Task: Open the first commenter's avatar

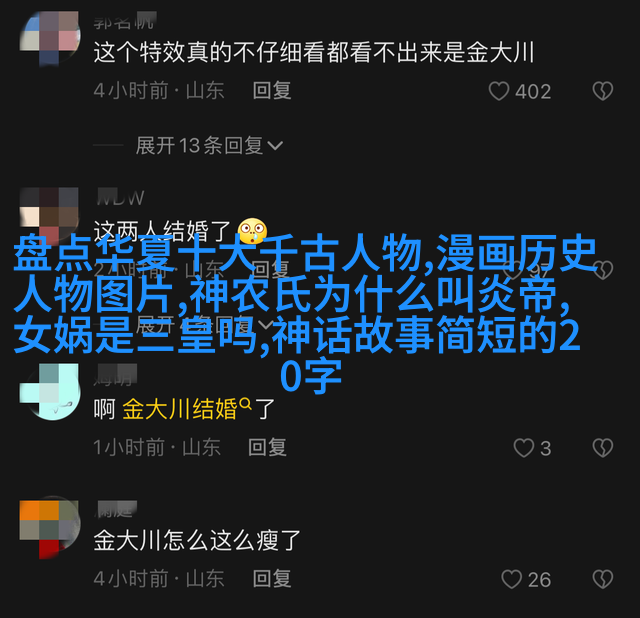Action: (x=50, y=38)
